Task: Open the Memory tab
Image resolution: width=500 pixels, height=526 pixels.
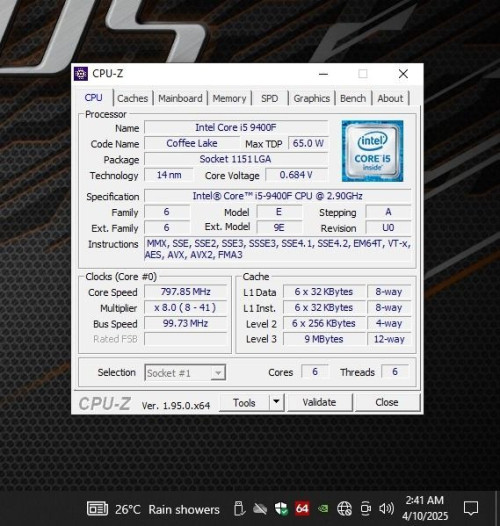Action: 229,98
